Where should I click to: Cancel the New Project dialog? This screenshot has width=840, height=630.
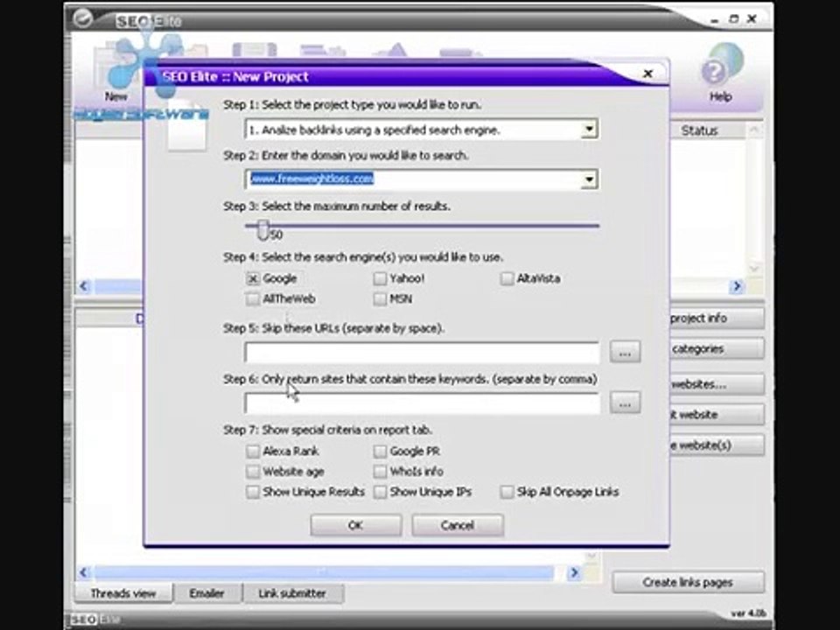coord(458,526)
